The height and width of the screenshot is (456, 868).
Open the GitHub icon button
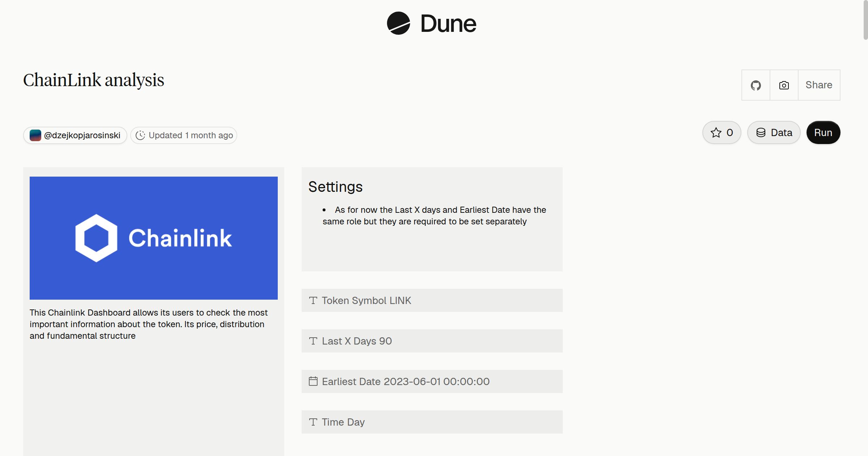tap(756, 85)
